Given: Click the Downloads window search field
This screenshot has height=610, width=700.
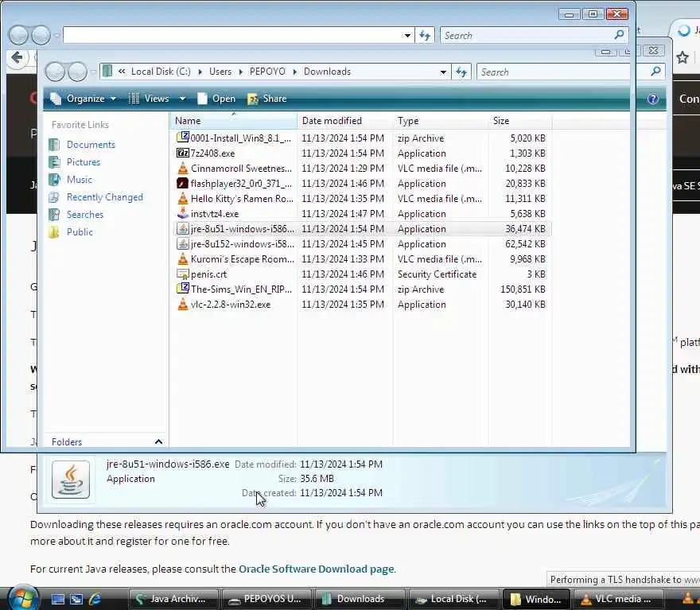Looking at the screenshot, I should tap(562, 72).
